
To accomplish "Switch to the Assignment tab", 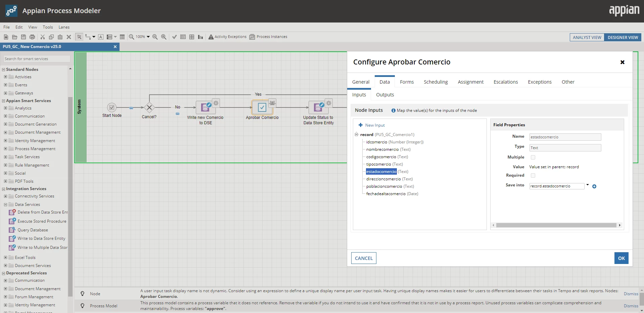I will tap(470, 82).
